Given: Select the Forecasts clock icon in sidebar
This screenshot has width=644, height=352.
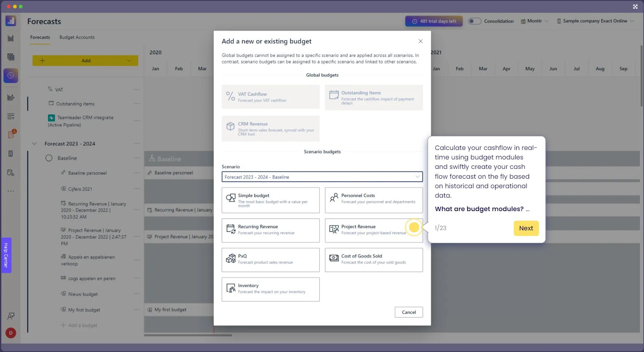Looking at the screenshot, I should coord(11,75).
